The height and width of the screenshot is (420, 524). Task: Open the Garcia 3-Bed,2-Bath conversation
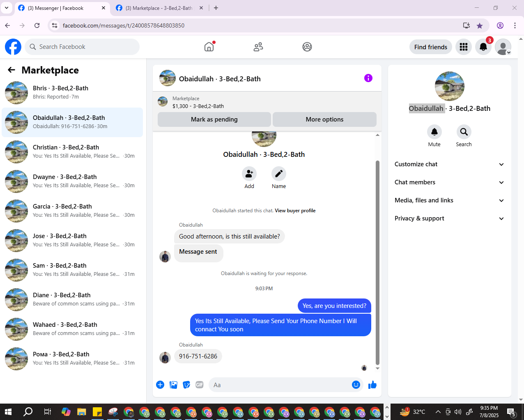(x=72, y=211)
